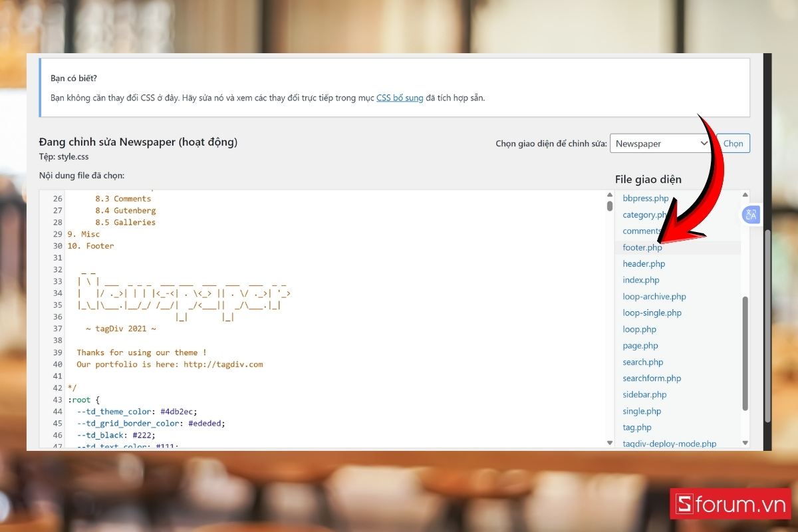The height and width of the screenshot is (532, 798).
Task: Click the editor scrollbar up arrow
Action: pos(609,195)
